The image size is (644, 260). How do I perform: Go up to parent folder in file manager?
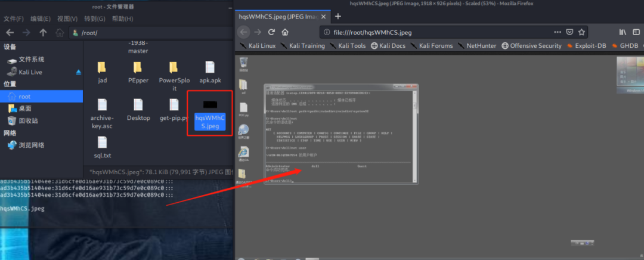pos(43,32)
